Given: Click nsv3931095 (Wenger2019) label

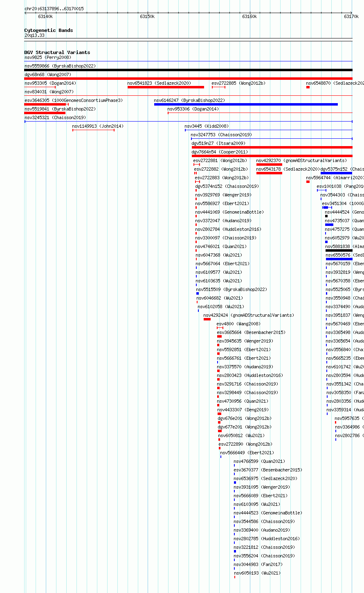Looking at the screenshot, I should pos(262,487).
